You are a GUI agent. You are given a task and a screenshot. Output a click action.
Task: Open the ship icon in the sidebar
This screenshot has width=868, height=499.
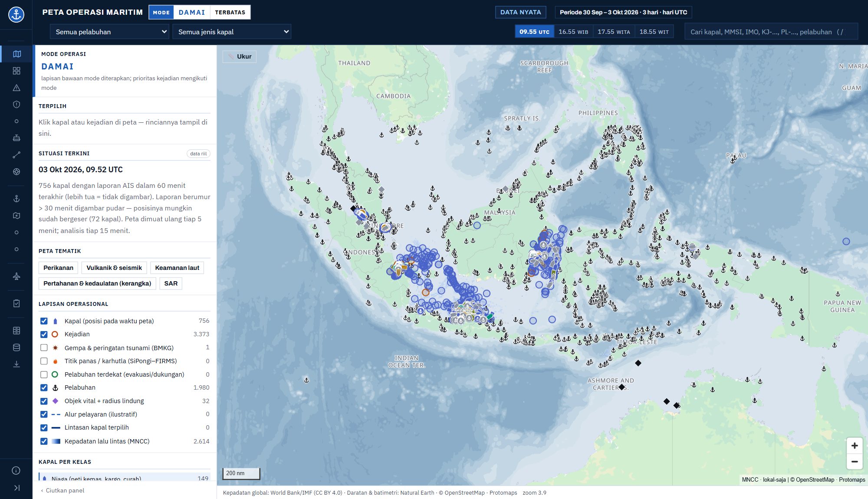pyautogui.click(x=16, y=138)
